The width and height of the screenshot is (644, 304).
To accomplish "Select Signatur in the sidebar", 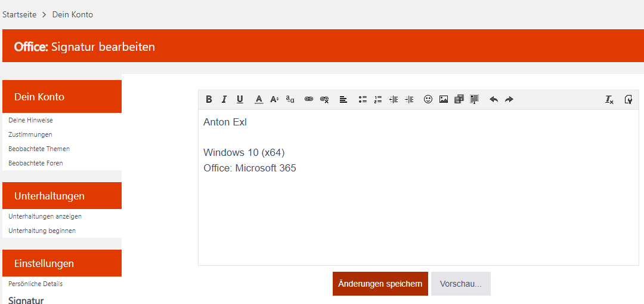I will click(26, 300).
